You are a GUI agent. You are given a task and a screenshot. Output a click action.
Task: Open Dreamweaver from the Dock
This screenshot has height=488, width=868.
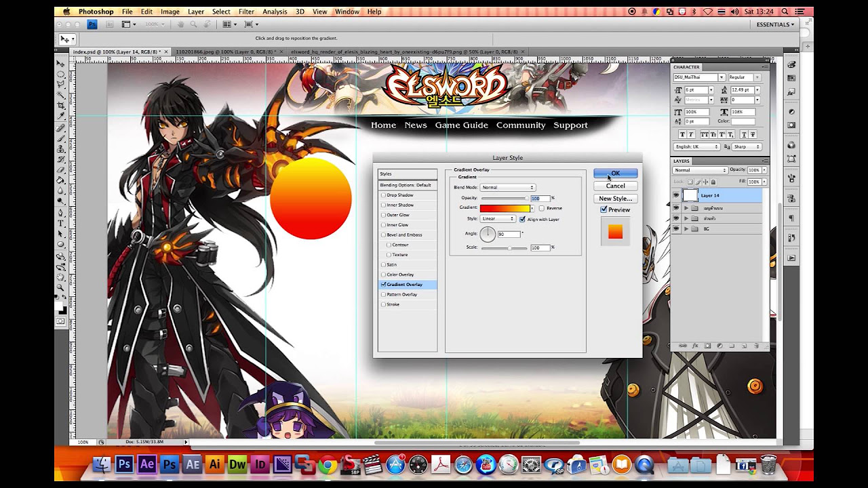click(x=237, y=464)
